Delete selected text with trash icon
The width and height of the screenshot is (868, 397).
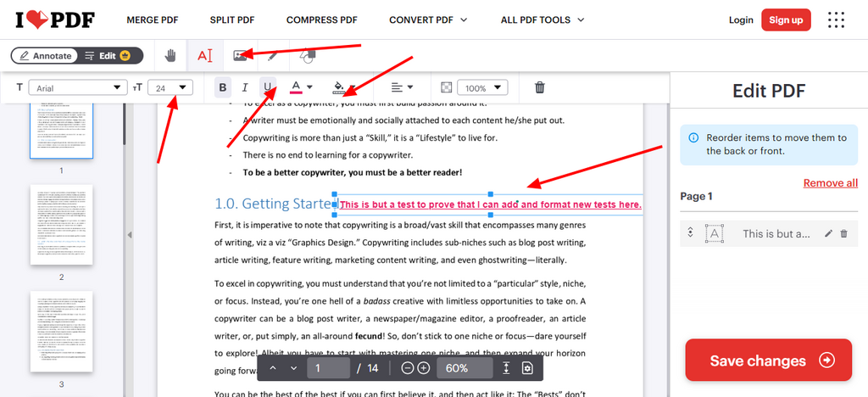pyautogui.click(x=539, y=87)
